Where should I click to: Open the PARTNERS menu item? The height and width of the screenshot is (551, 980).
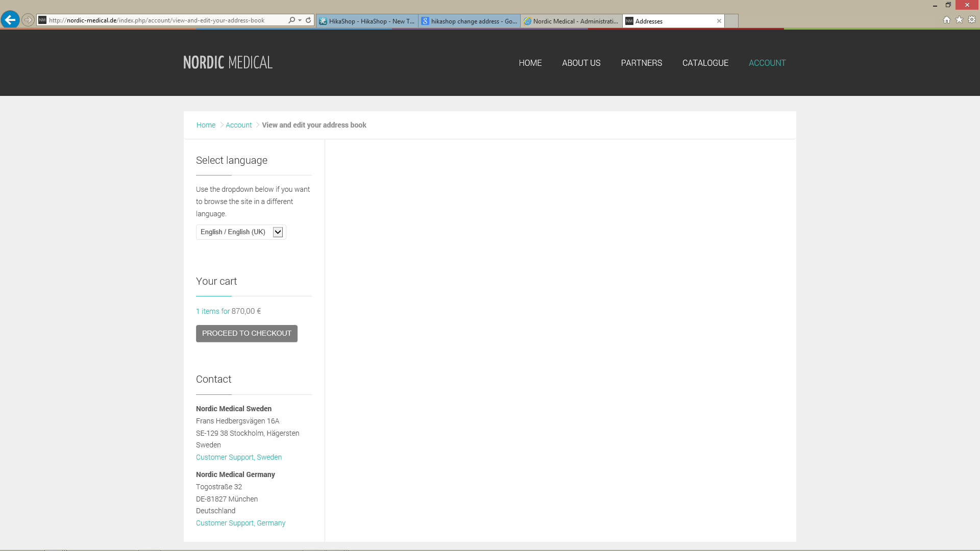click(x=641, y=63)
